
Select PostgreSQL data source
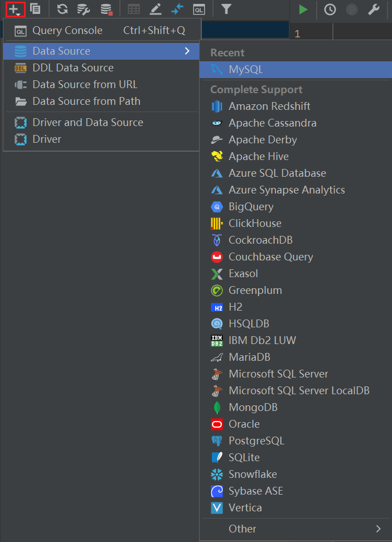pyautogui.click(x=296, y=441)
